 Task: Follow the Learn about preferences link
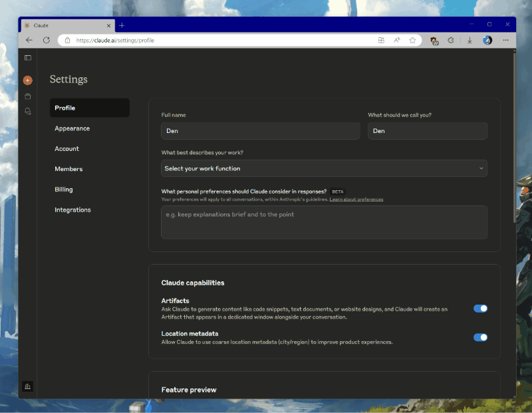(x=356, y=200)
